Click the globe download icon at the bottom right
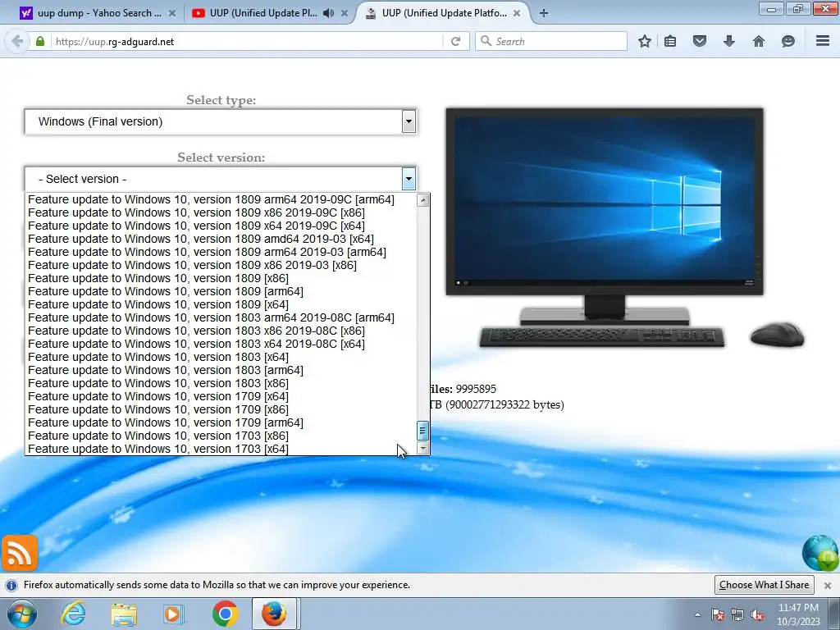 click(820, 553)
